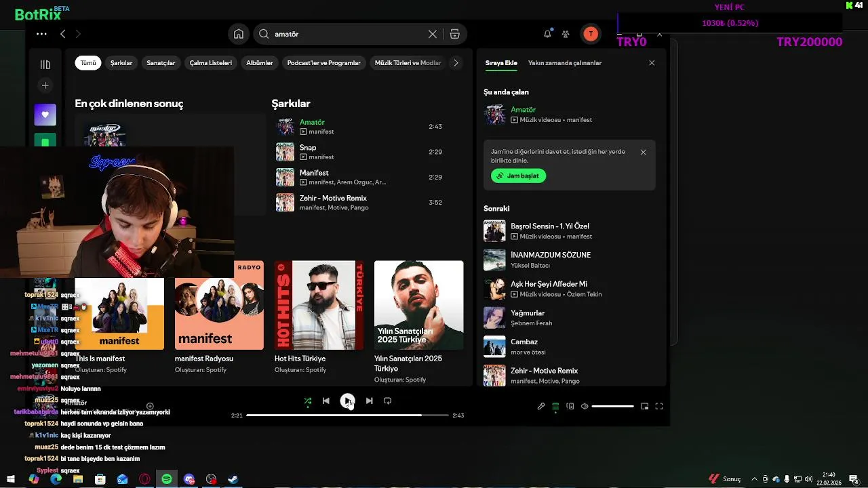The image size is (868, 488).
Task: Go back with the left arrow
Action: pos(62,34)
